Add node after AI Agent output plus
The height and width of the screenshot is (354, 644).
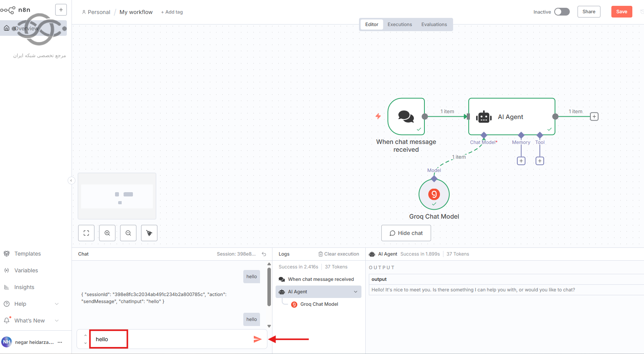pyautogui.click(x=594, y=116)
